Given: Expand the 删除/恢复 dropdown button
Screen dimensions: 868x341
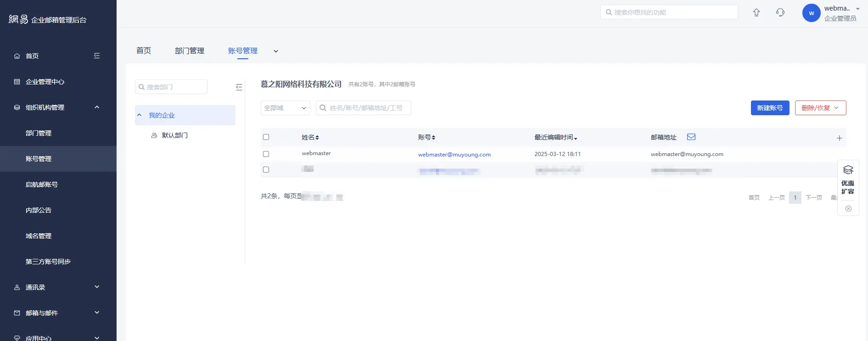Looking at the screenshot, I should coord(820,108).
